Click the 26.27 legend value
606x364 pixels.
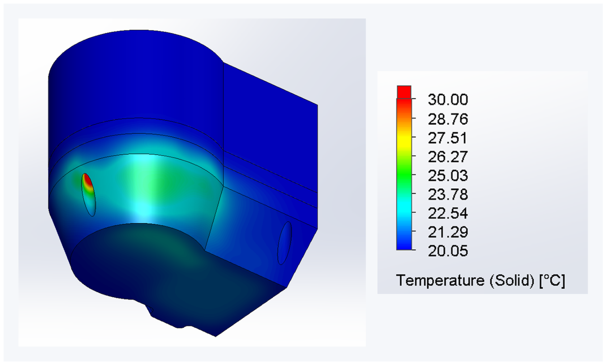448,157
